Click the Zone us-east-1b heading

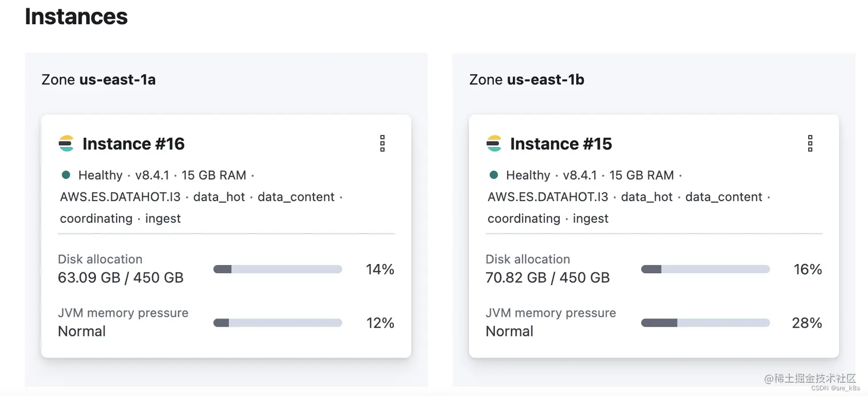point(526,79)
